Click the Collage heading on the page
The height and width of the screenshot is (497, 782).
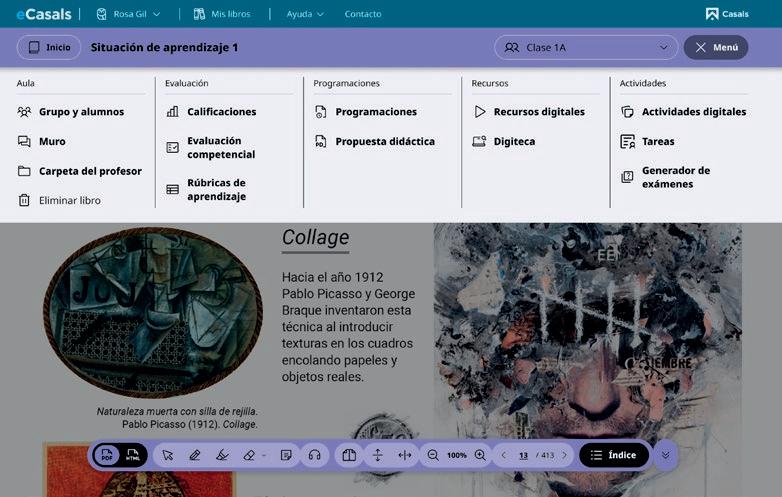tap(316, 237)
